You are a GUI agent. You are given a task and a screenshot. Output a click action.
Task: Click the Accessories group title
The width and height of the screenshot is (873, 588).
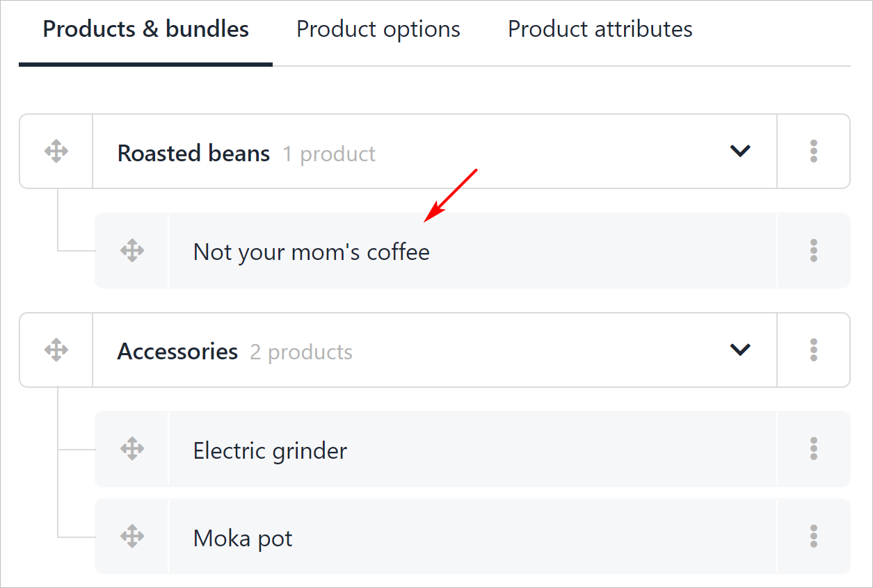(x=177, y=352)
